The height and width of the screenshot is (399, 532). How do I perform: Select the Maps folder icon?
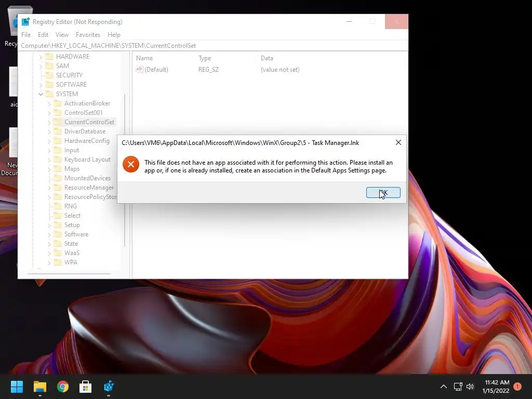58,169
